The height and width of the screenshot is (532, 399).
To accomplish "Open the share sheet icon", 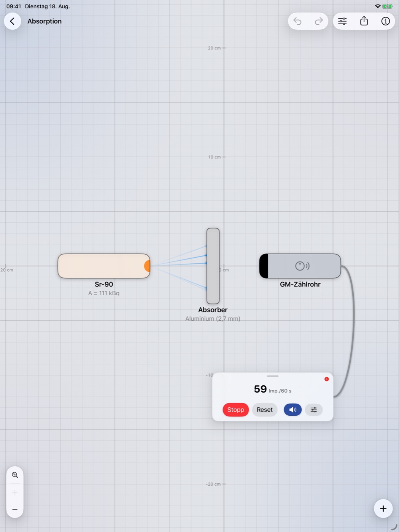I will [364, 21].
